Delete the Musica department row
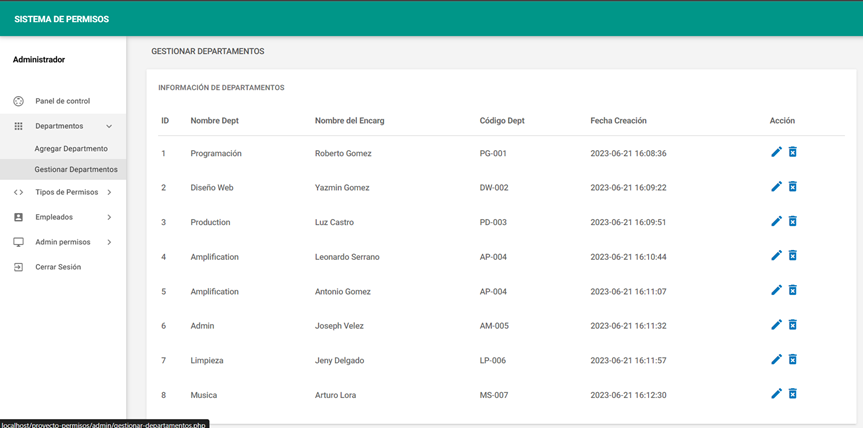Image resolution: width=863 pixels, height=428 pixels. click(x=793, y=394)
